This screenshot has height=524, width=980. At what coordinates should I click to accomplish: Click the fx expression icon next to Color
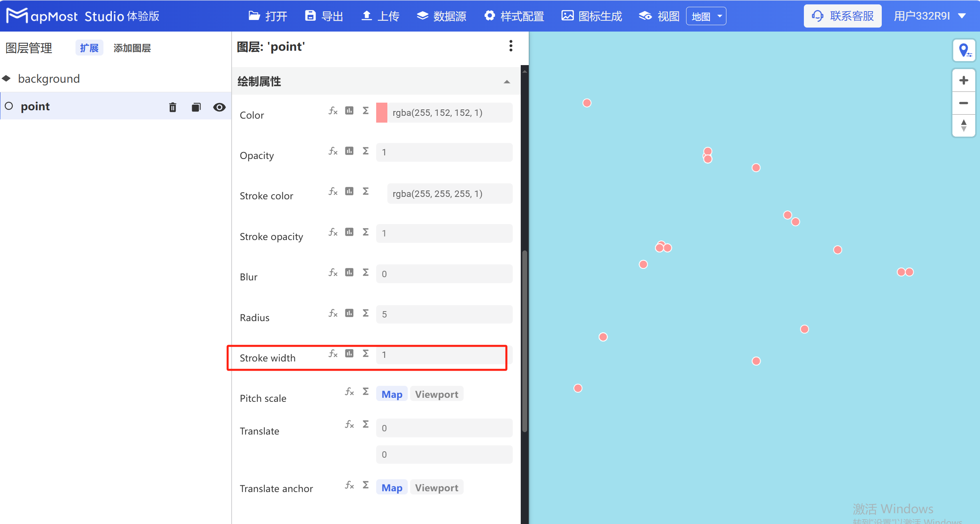(333, 111)
